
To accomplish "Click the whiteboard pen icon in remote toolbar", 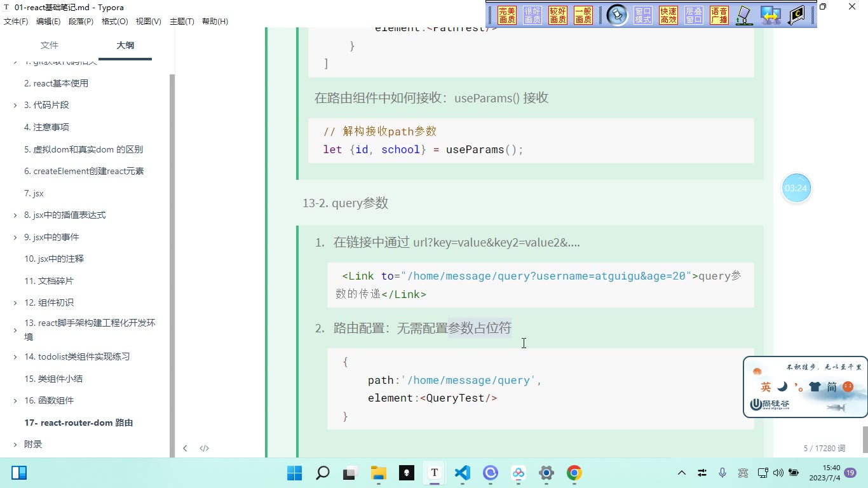I will 745,15.
